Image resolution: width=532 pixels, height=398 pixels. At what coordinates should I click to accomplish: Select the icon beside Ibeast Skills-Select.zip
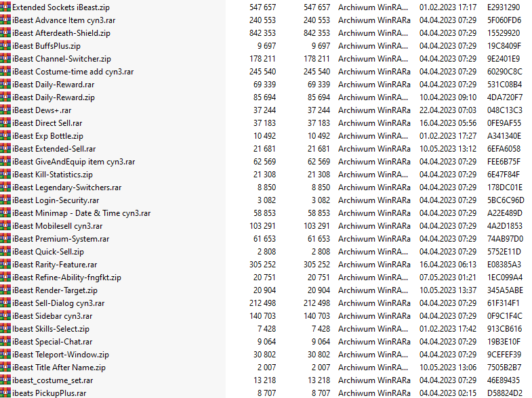pyautogui.click(x=5, y=328)
